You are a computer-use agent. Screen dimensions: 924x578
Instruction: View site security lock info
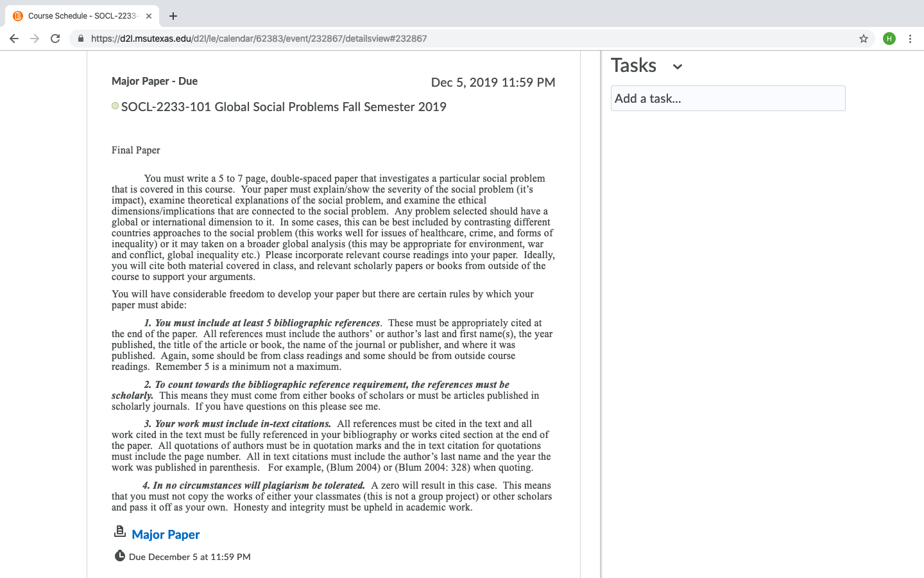coord(81,39)
